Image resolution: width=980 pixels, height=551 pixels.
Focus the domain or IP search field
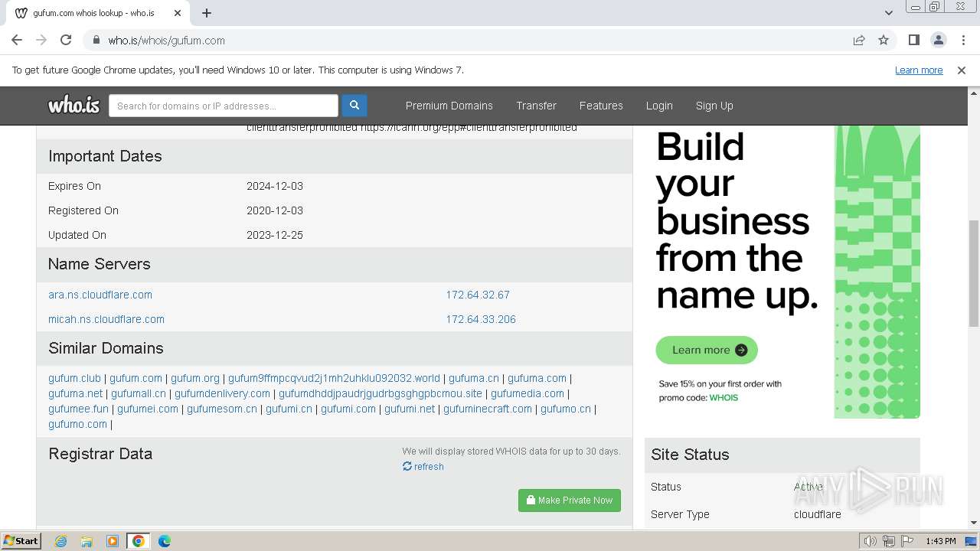[224, 106]
